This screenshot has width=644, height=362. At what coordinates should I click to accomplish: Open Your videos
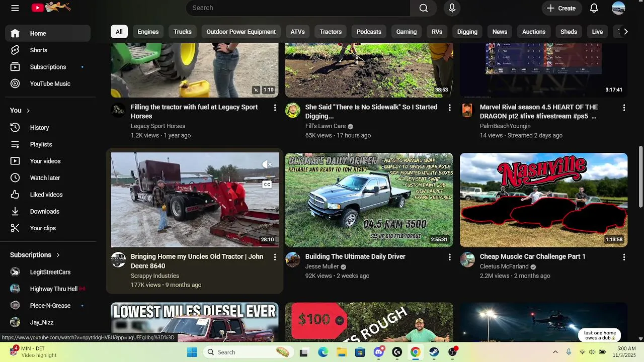click(48, 161)
